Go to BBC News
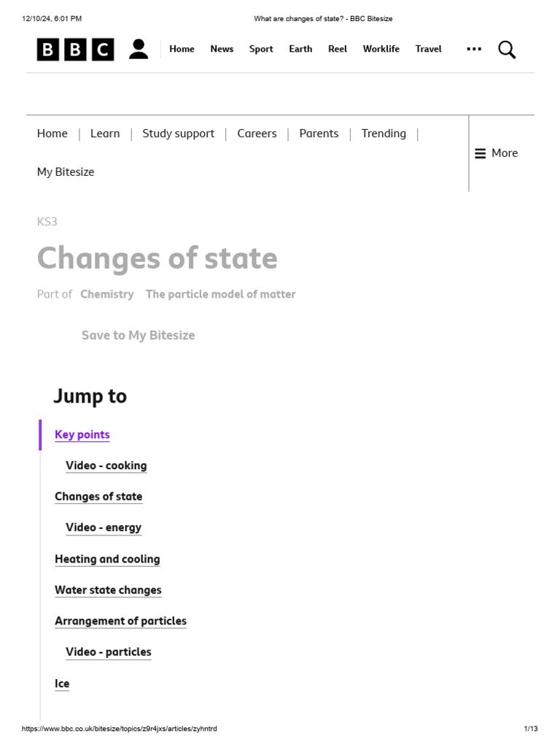Viewport: 560px width, 747px height. pyautogui.click(x=222, y=49)
